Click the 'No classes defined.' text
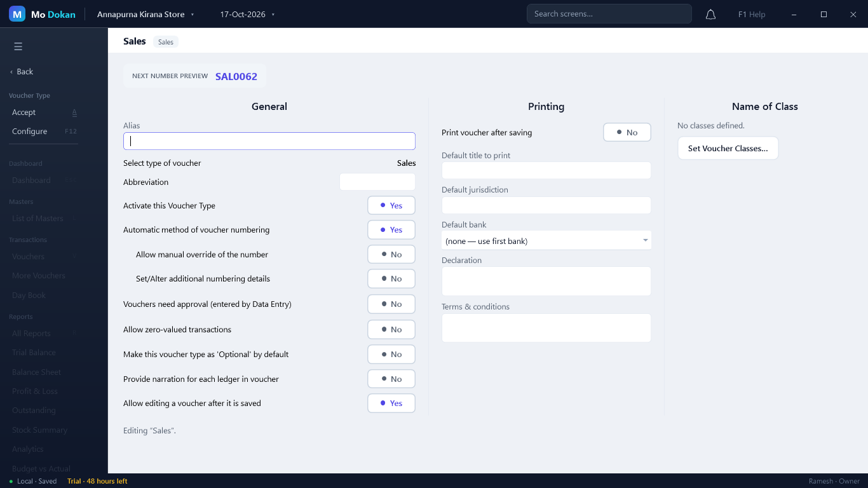868x488 pixels. point(711,126)
